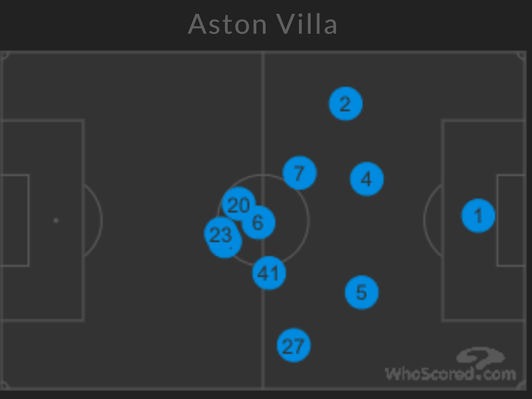Select the number 7 player circle
Screen dimensions: 532x399
(300, 173)
